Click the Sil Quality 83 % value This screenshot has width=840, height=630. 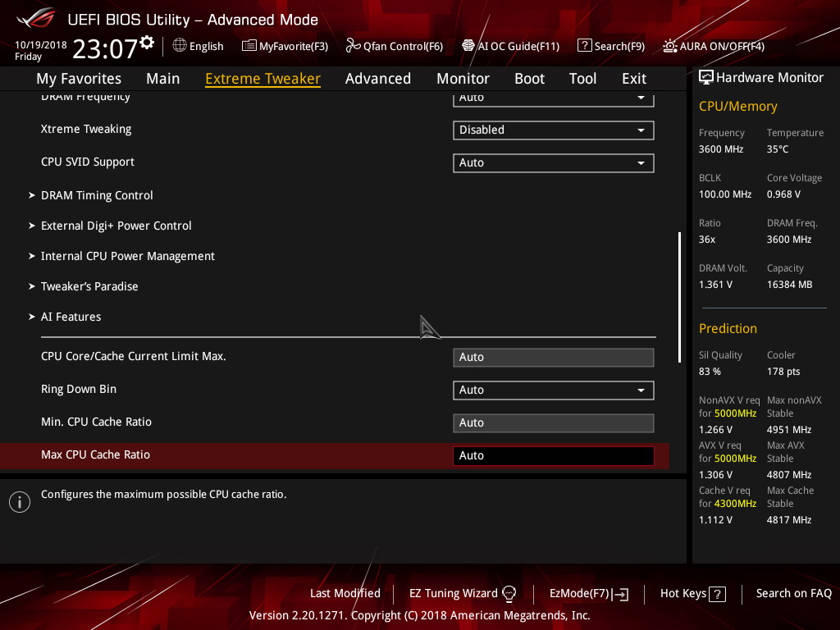click(x=710, y=372)
